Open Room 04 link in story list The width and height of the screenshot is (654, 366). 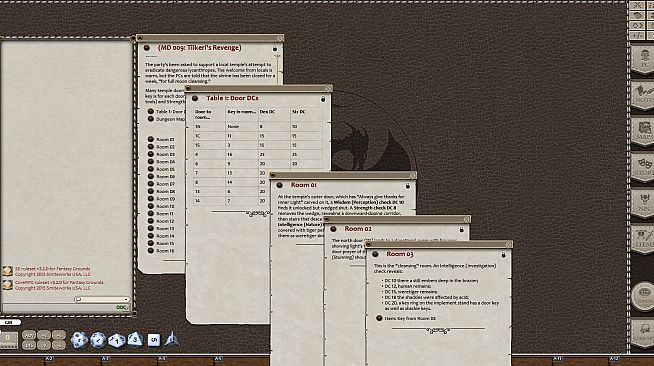click(x=161, y=162)
